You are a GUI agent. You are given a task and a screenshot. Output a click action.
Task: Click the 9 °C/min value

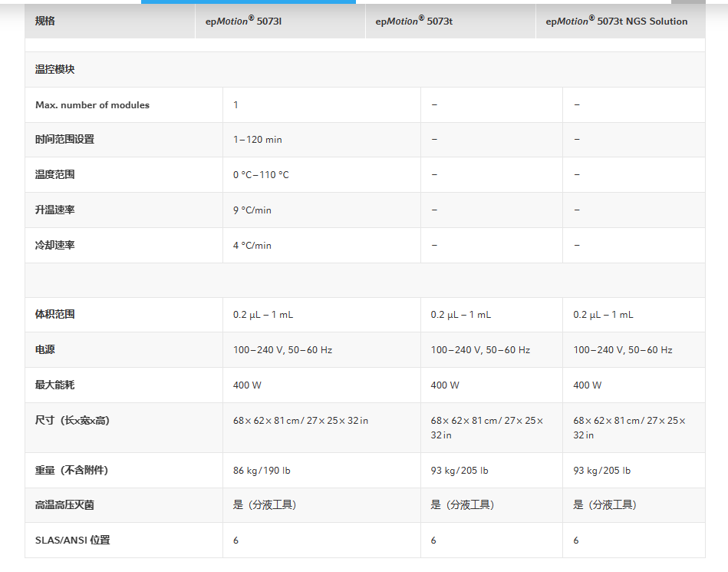point(252,210)
